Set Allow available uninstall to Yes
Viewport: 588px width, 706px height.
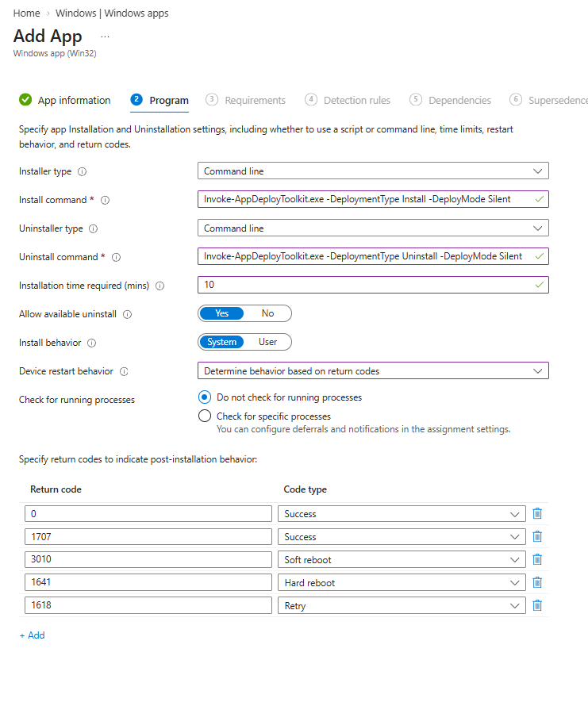221,313
